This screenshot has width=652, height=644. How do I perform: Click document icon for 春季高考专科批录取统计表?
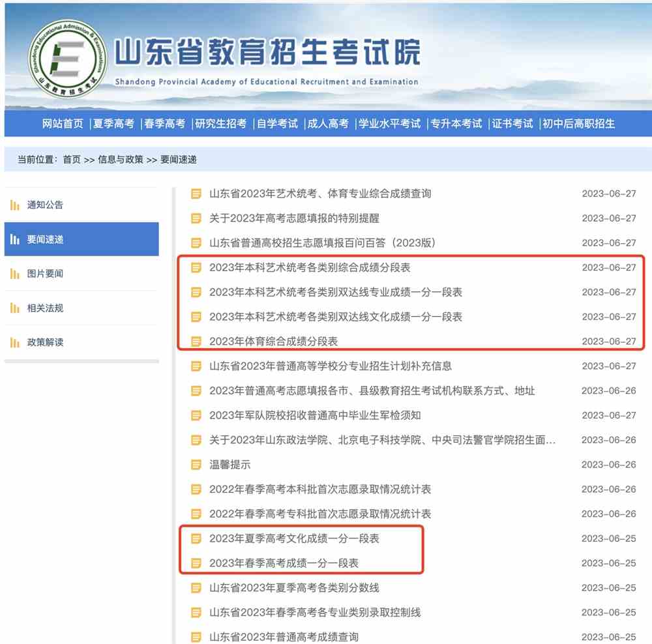pos(196,514)
